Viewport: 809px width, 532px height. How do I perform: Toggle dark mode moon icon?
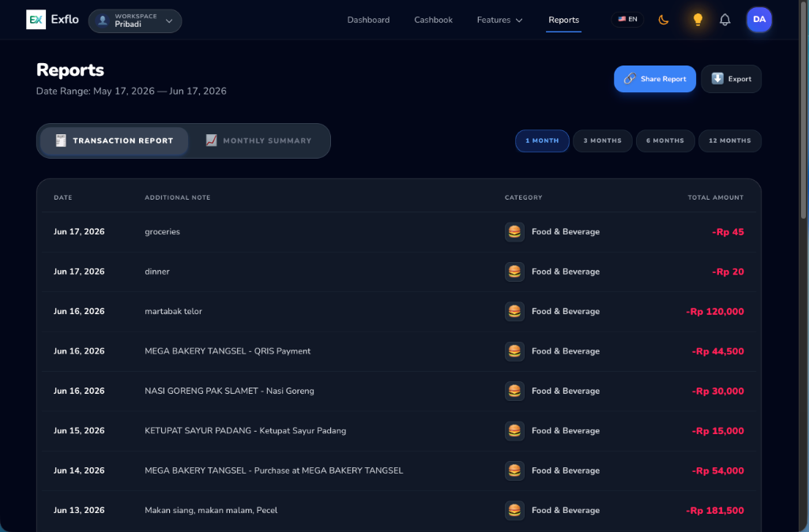(664, 20)
